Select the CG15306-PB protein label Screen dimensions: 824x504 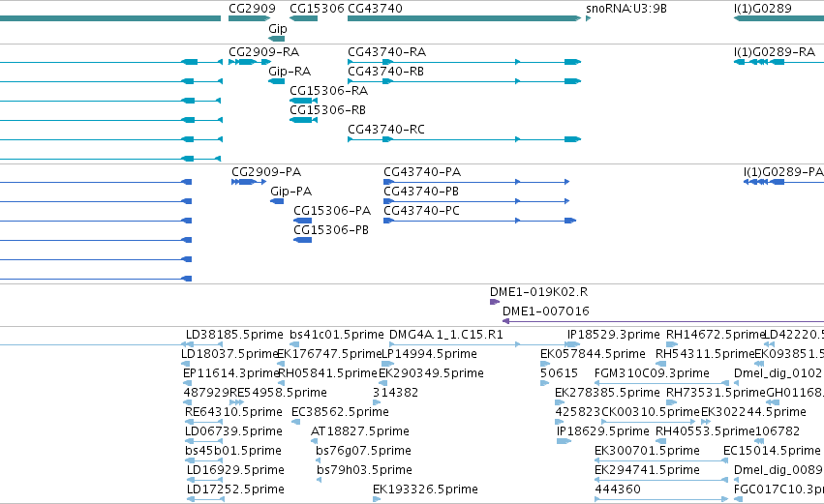331,230
